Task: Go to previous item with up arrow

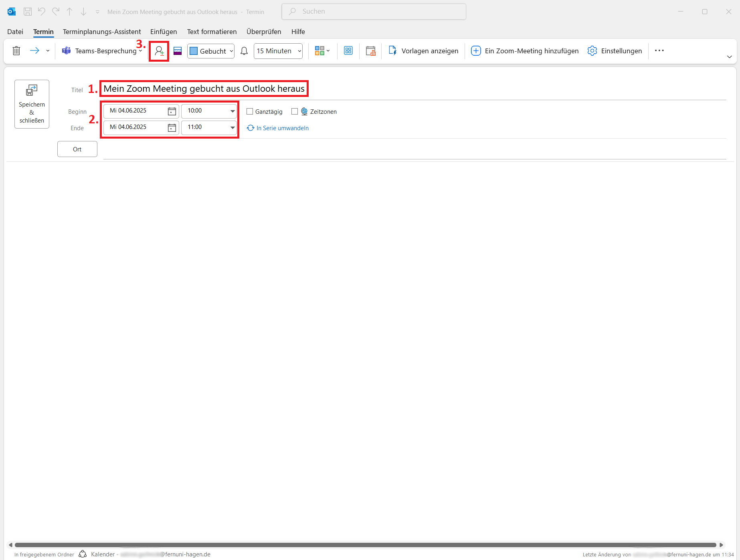Action: coord(70,12)
